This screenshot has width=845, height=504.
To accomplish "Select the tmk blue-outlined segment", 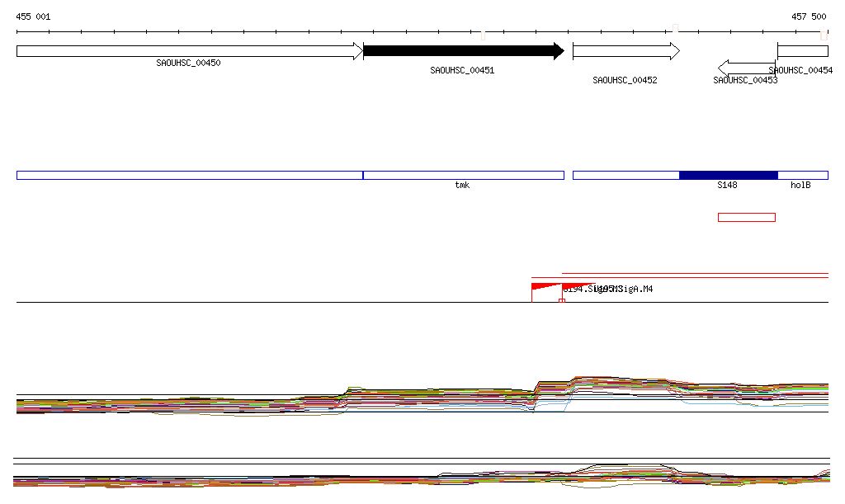I will (x=463, y=175).
